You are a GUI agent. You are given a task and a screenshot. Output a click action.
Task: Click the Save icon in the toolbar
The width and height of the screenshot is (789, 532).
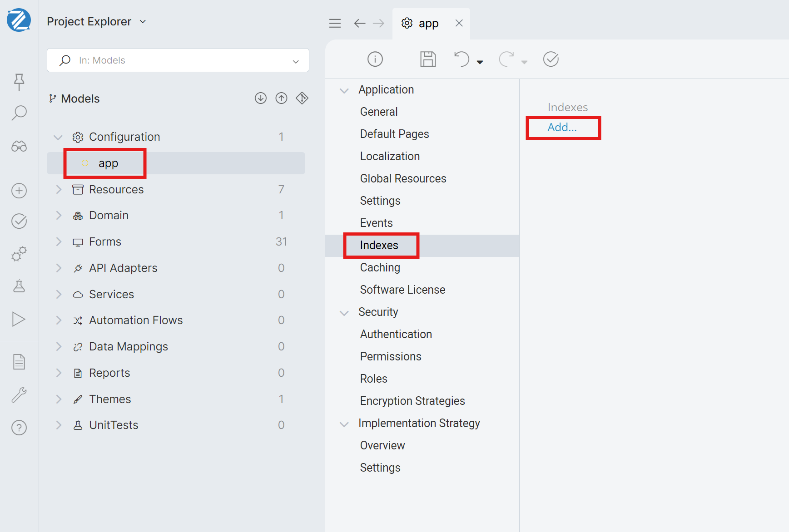[x=427, y=59]
